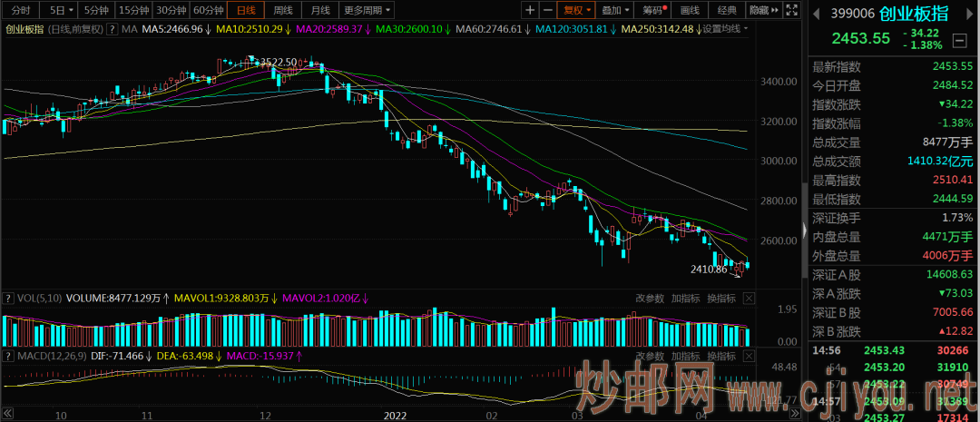
Task: Click the zoom out minus icon
Action: point(546,11)
